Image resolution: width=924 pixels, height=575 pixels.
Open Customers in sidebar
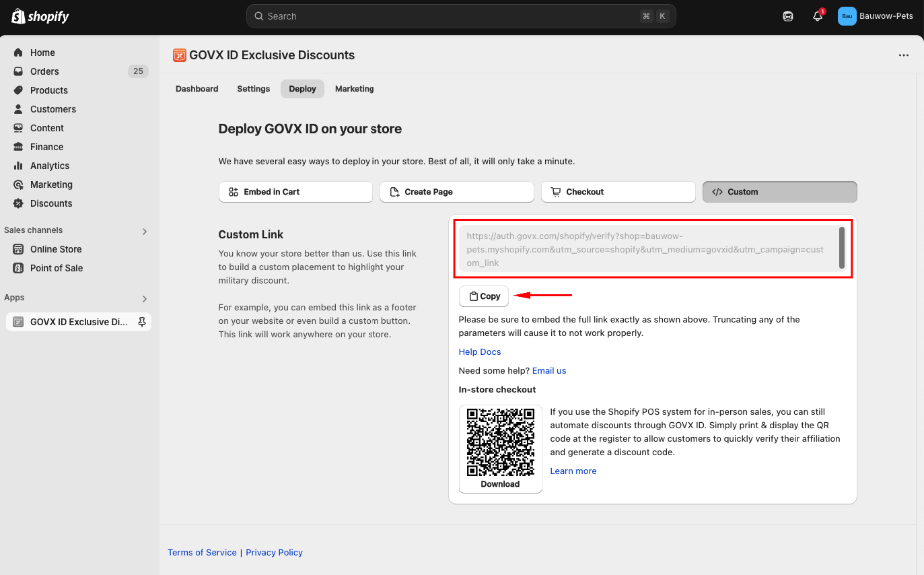pyautogui.click(x=53, y=109)
